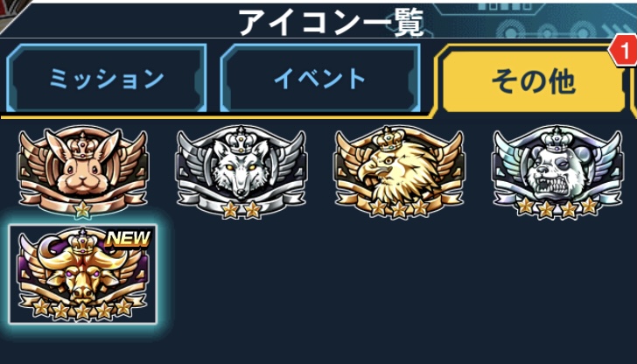
Task: Click the crown atop the rabbit emblem
Action: [83, 143]
